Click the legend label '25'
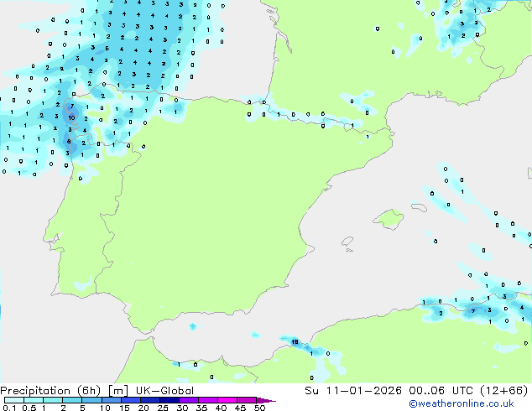 163,408
